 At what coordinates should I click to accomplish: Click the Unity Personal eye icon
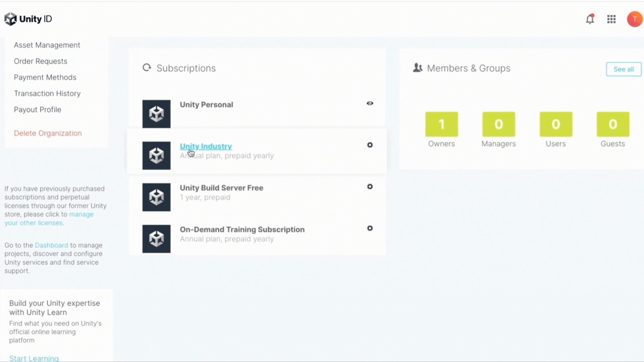[x=370, y=103]
